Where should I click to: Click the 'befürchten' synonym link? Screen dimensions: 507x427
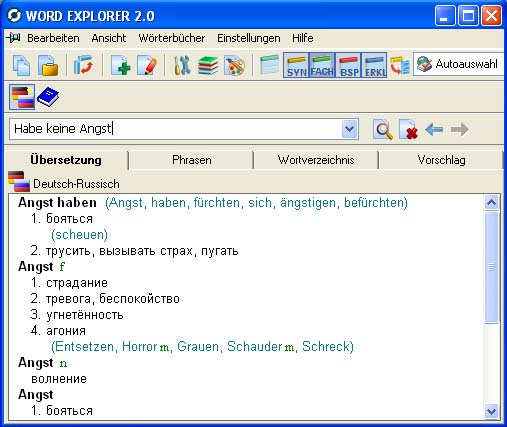373,203
